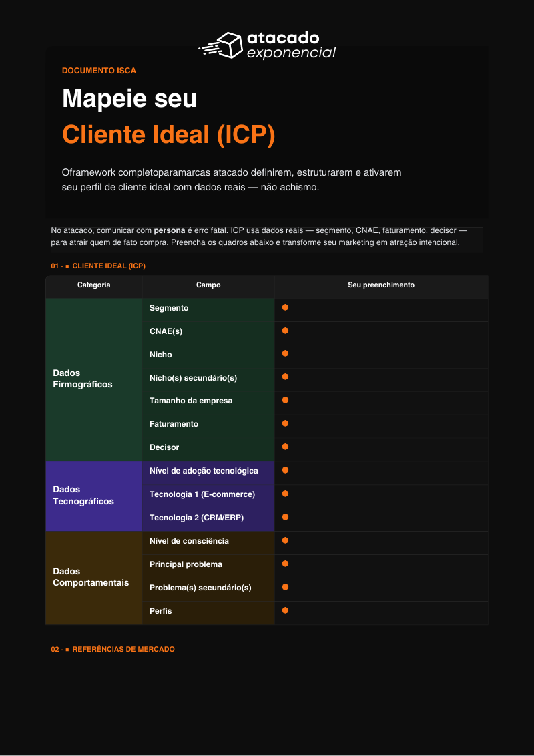Click the fill-in cell for Nicho
This screenshot has height=756, width=534.
point(381,357)
